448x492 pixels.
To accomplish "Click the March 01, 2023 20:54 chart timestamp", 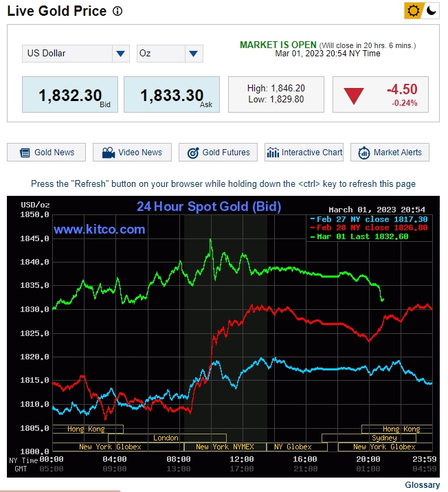I will pos(377,210).
